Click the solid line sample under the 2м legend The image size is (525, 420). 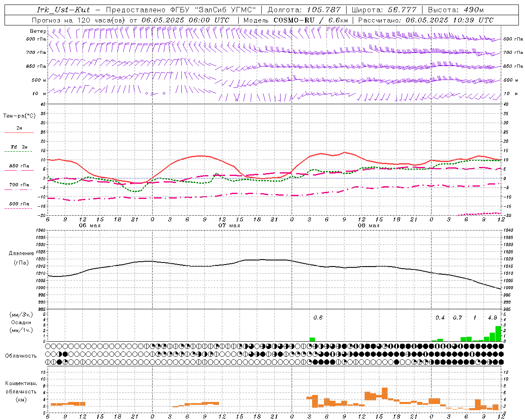pos(19,133)
